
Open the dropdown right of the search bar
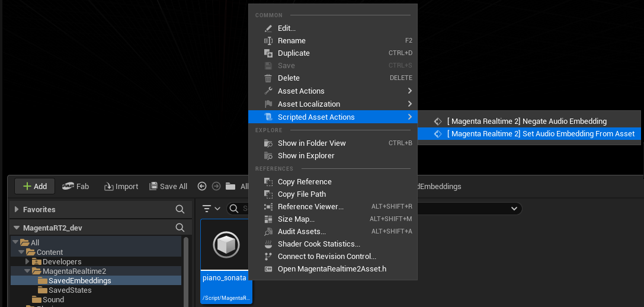pyautogui.click(x=514, y=209)
